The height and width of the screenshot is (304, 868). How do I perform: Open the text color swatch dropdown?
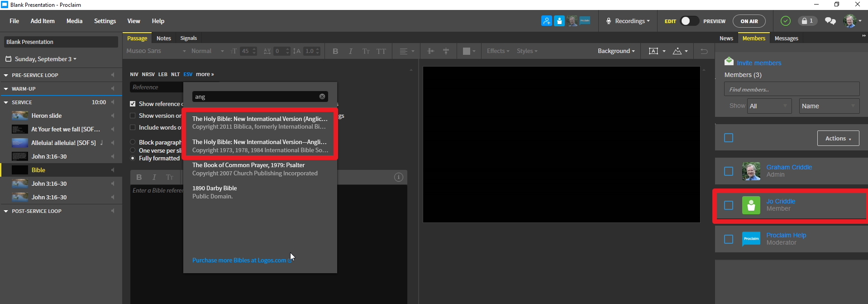pyautogui.click(x=469, y=51)
